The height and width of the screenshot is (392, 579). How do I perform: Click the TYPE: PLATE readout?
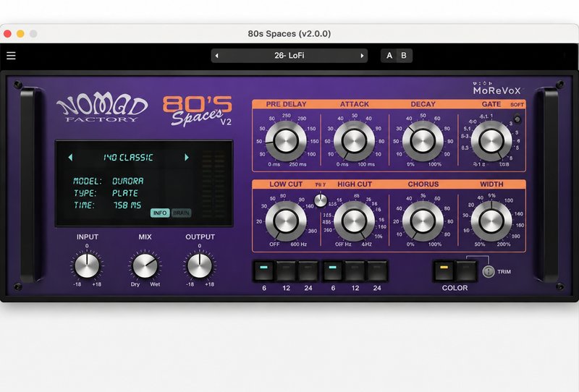tap(106, 193)
